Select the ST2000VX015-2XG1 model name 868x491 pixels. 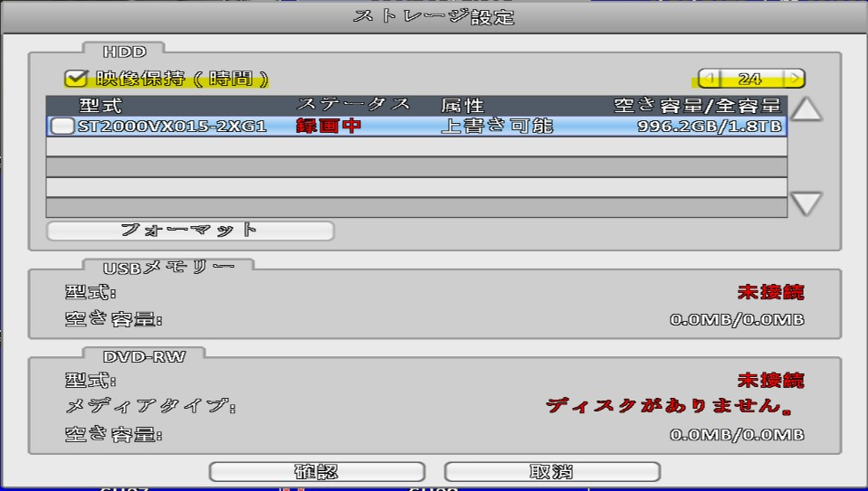(172, 127)
